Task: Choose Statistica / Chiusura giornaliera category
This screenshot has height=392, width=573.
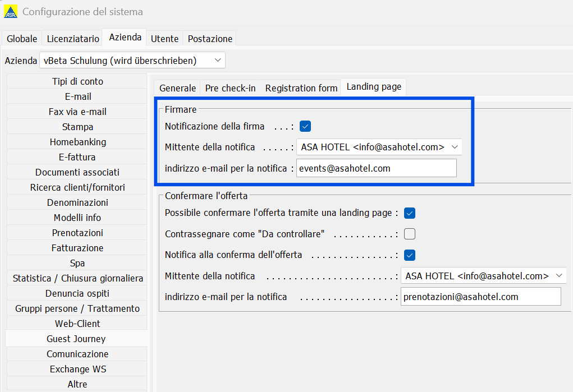Action: click(x=77, y=278)
